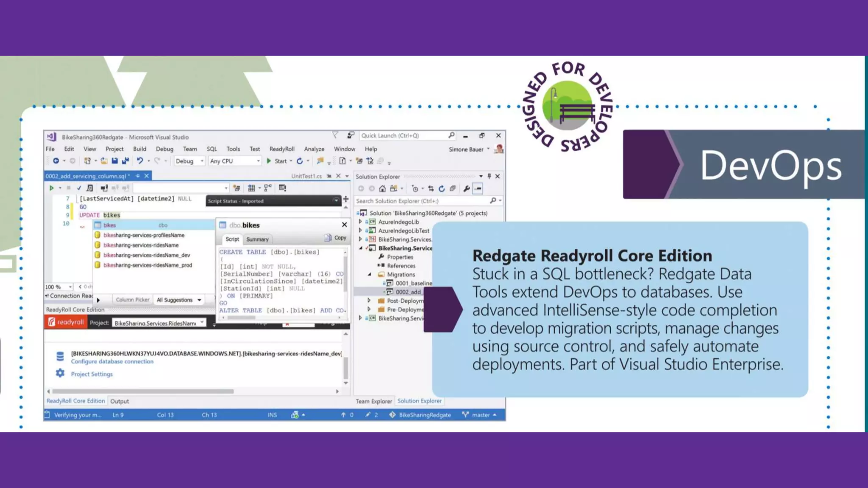Click Configure database connection link
Viewport: 868px width, 488px height.
(112, 361)
